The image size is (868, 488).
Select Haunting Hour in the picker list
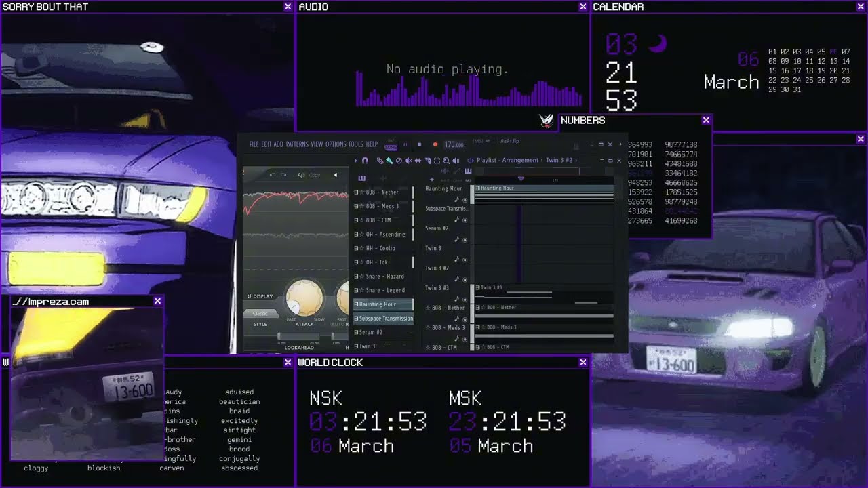(x=383, y=304)
